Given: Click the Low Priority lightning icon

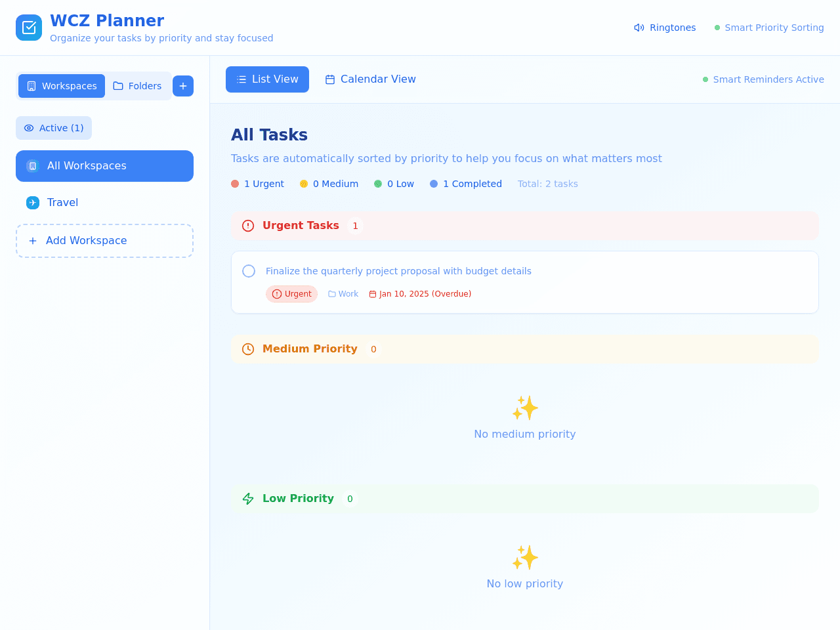Looking at the screenshot, I should 248,499.
